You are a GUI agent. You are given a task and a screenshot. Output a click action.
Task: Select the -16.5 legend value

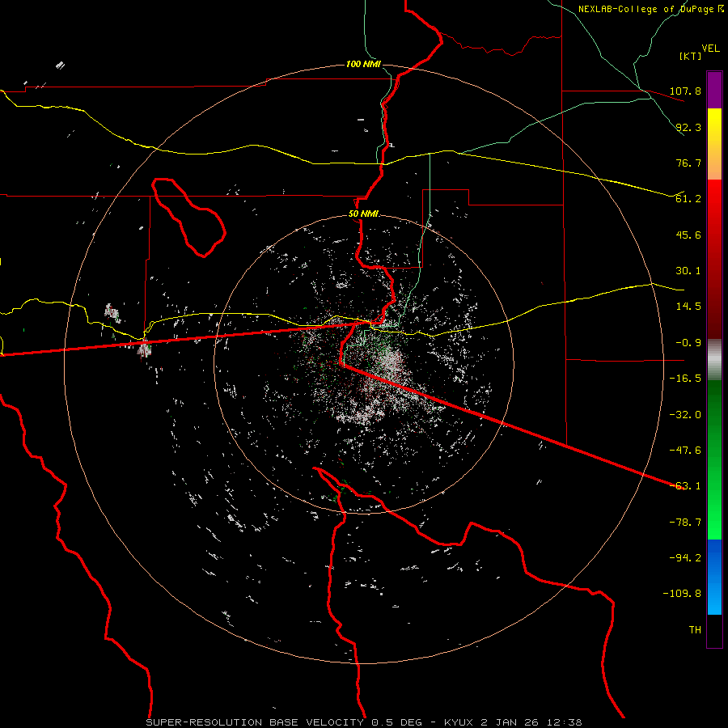(685, 379)
